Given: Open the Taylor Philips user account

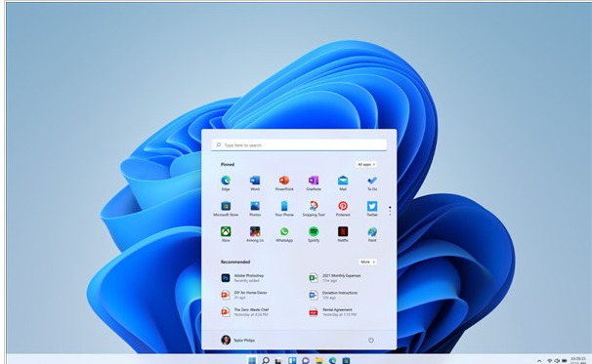Looking at the screenshot, I should (237, 341).
